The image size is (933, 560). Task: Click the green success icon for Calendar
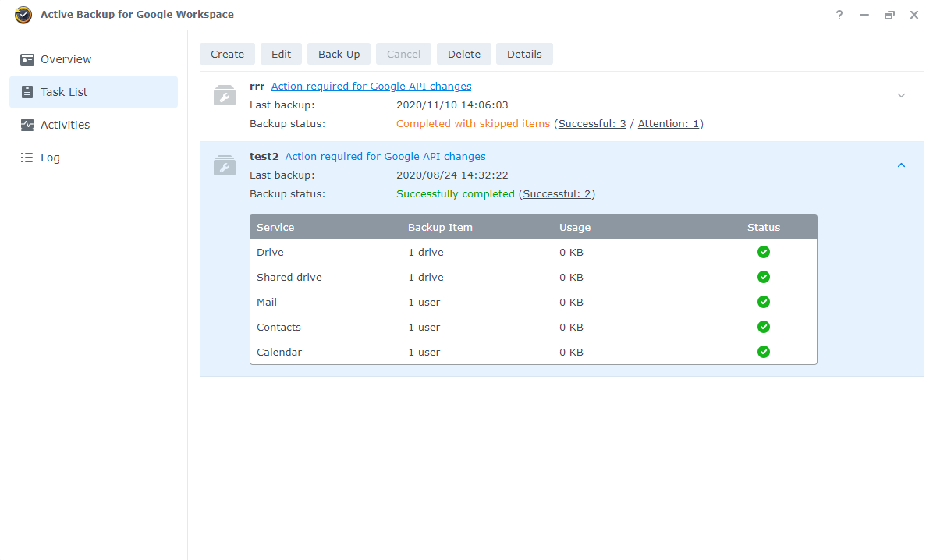pyautogui.click(x=763, y=352)
